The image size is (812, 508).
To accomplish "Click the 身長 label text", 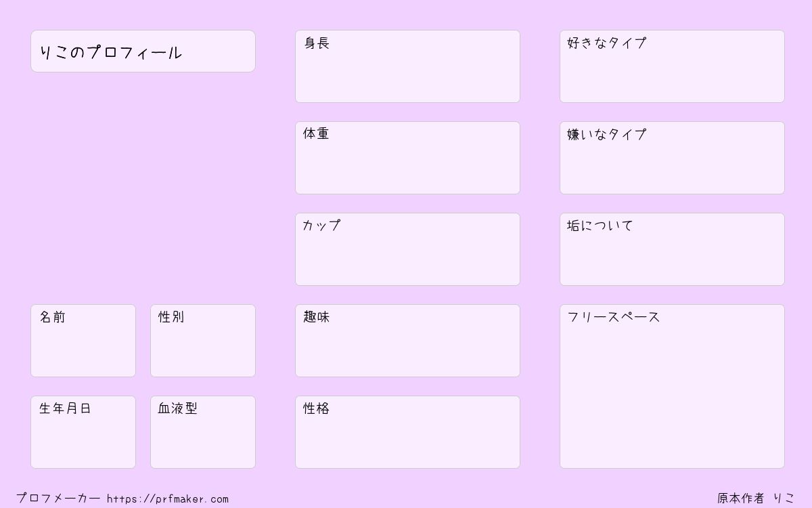I will pos(317,43).
